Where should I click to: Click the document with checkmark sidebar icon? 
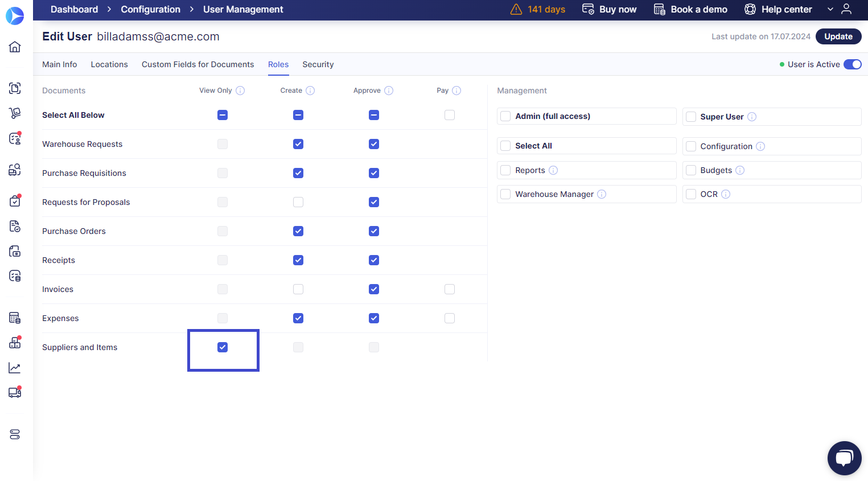(x=15, y=226)
